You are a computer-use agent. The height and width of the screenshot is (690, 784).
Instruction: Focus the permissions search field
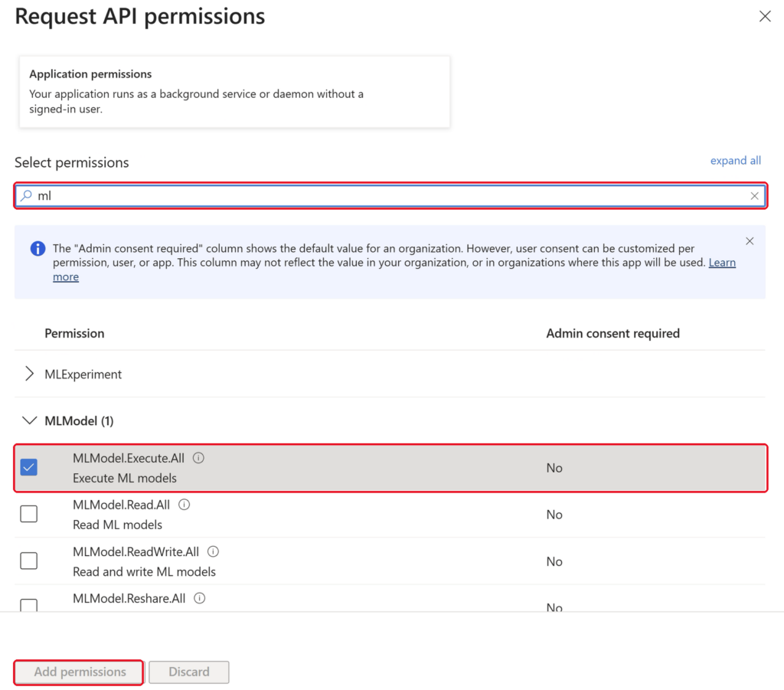click(x=390, y=195)
